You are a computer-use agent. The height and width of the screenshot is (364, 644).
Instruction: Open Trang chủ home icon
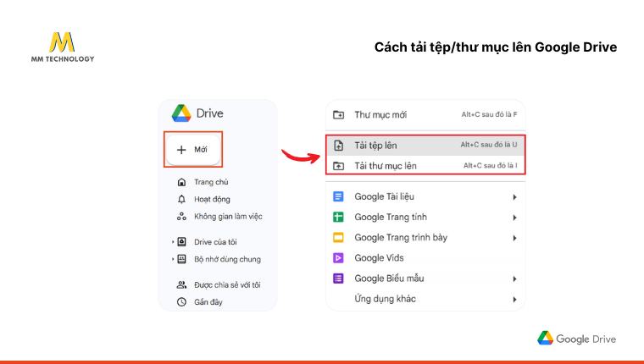(x=181, y=182)
